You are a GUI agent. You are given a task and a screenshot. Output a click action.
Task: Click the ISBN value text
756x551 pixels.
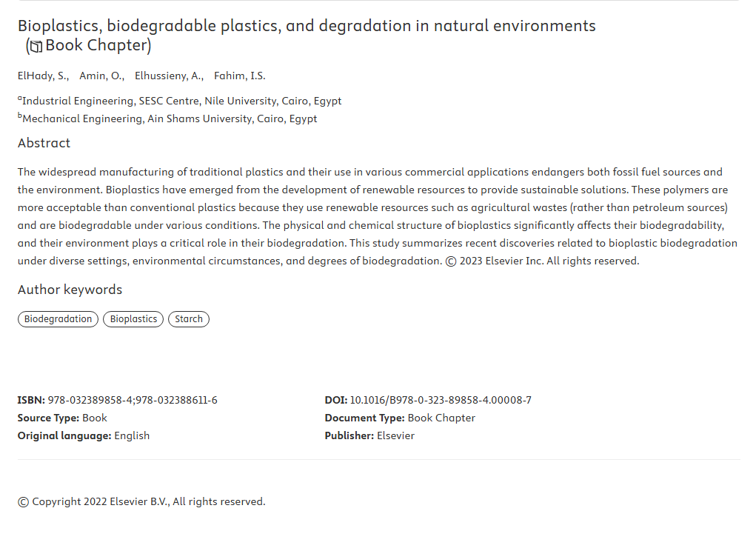point(133,400)
